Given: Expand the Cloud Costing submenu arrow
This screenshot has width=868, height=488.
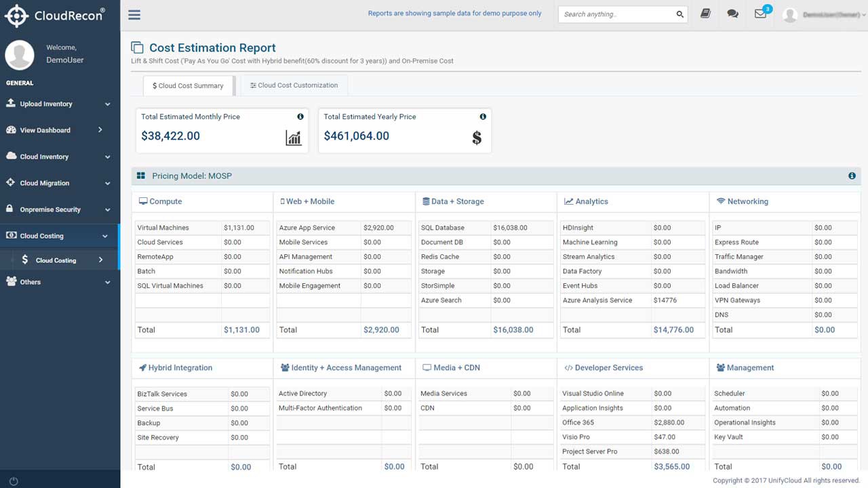Looking at the screenshot, I should click(100, 260).
